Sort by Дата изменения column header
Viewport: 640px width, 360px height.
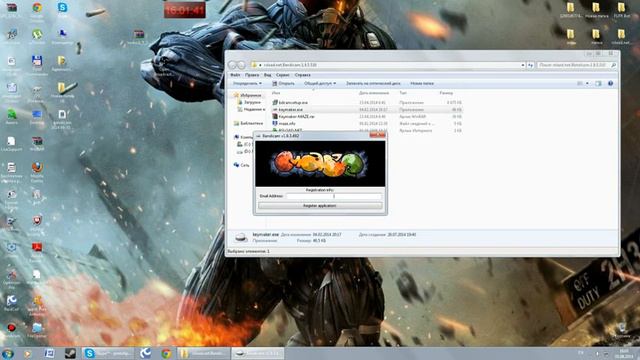(373, 93)
